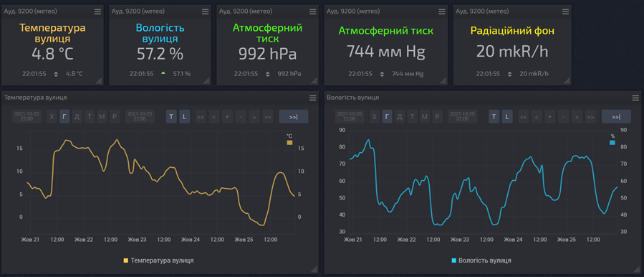The width and height of the screenshot is (644, 277).
Task: Zoom in with + in humidity chart
Action: [x=549, y=117]
